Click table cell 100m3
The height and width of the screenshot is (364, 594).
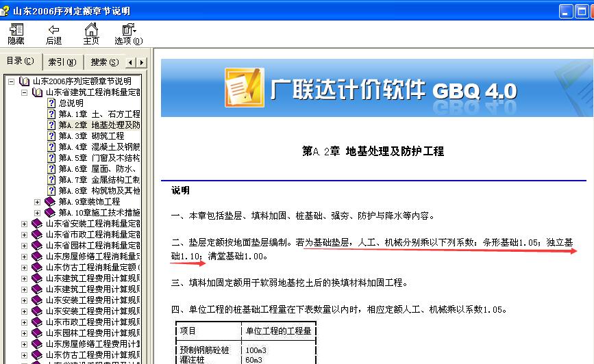click(x=256, y=350)
